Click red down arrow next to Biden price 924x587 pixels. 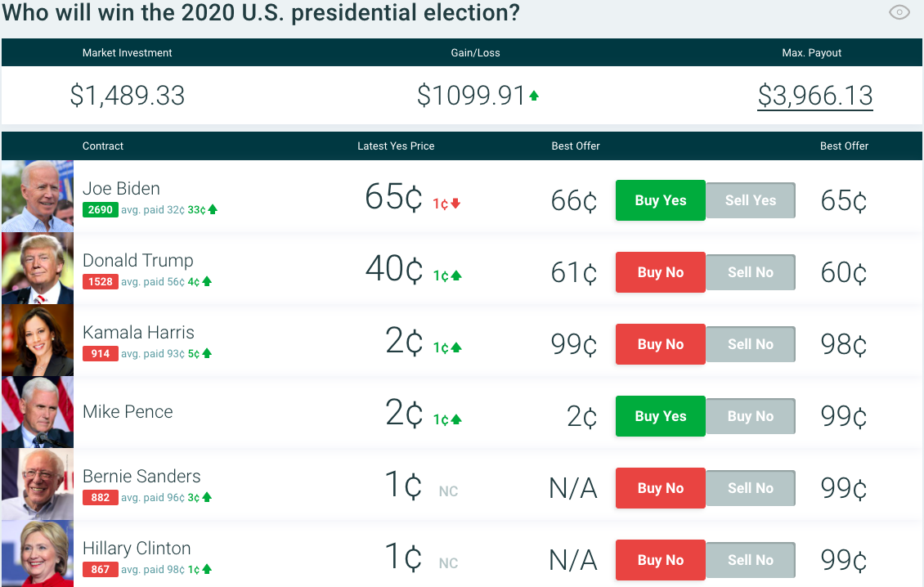(x=455, y=204)
